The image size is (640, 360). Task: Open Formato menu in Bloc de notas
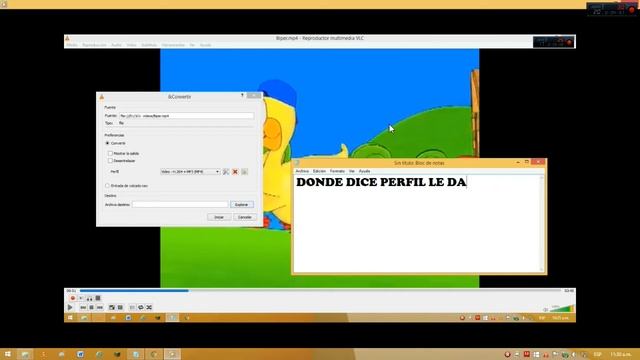(x=337, y=171)
